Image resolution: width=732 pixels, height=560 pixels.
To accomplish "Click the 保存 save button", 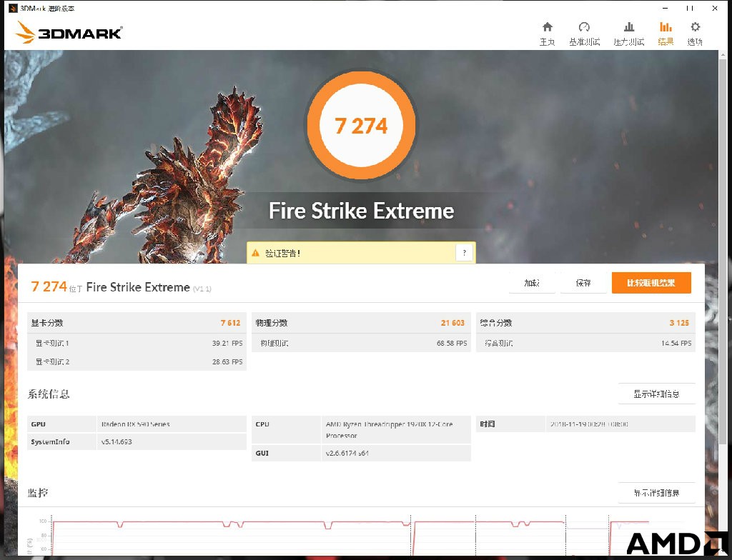I will [x=583, y=283].
